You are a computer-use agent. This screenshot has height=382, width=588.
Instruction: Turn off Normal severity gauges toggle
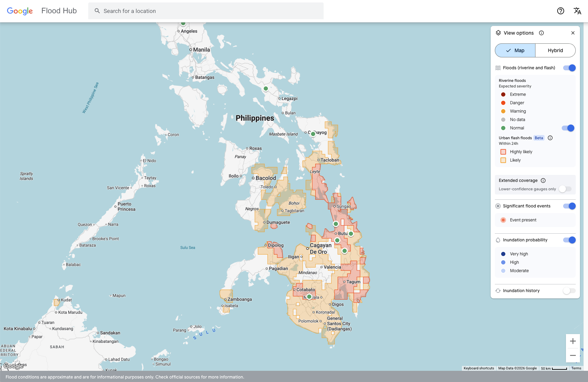pos(568,128)
